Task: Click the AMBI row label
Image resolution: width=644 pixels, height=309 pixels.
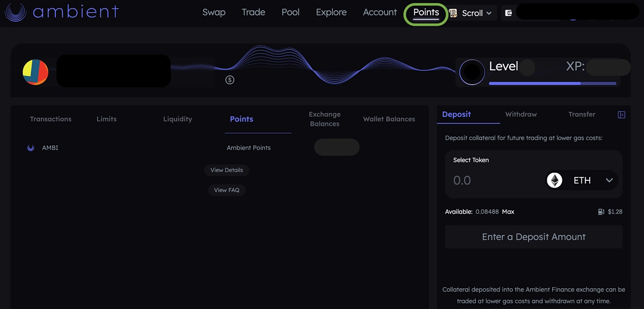Action: [50, 148]
